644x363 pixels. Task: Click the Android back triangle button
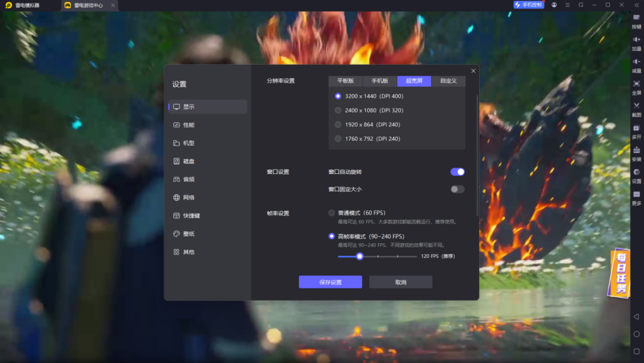tap(636, 317)
